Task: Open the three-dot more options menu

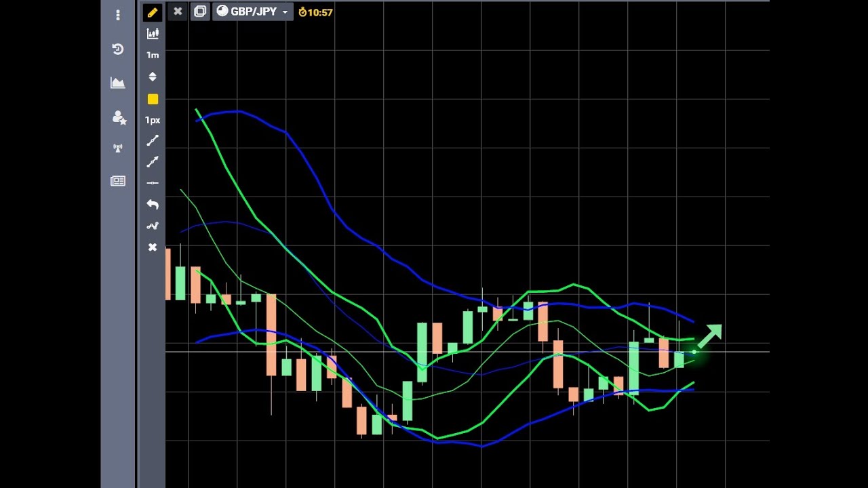Action: coord(118,15)
